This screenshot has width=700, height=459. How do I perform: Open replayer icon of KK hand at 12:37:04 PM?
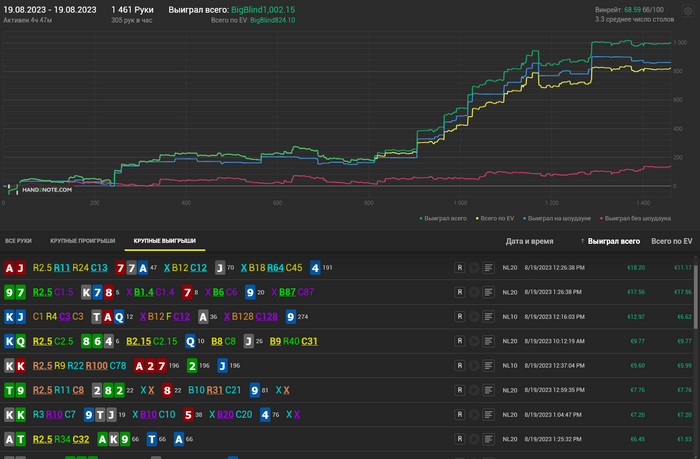pyautogui.click(x=474, y=366)
